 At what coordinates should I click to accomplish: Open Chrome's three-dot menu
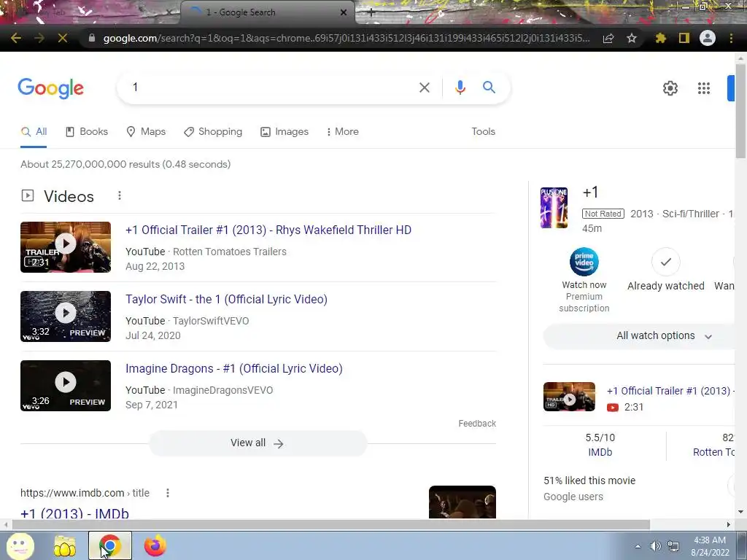pos(731,38)
